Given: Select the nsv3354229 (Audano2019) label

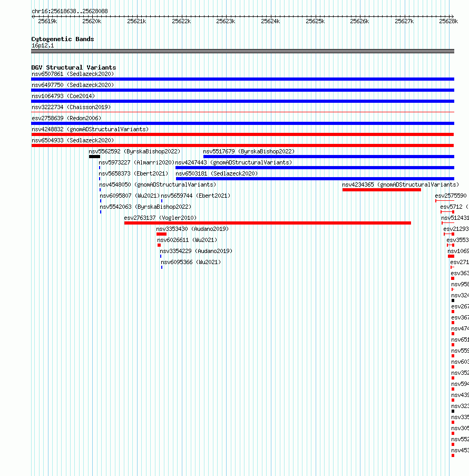Looking at the screenshot, I should 196,251.
